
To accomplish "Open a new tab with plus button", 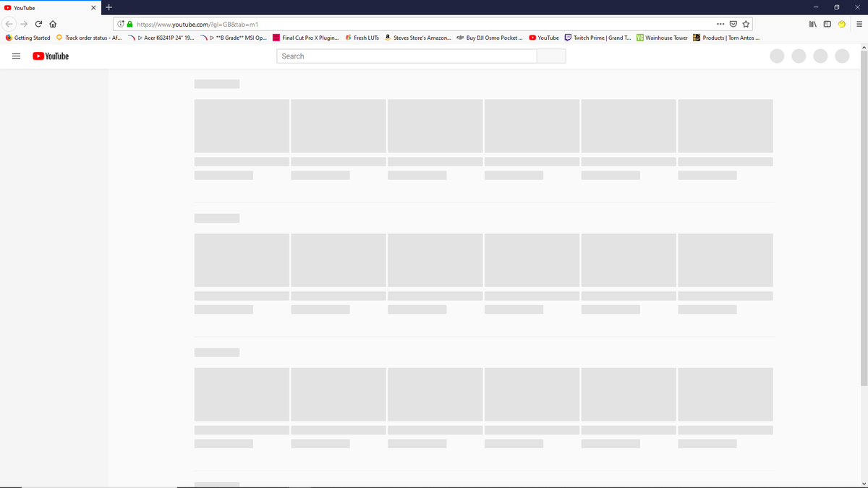I will 109,7.
